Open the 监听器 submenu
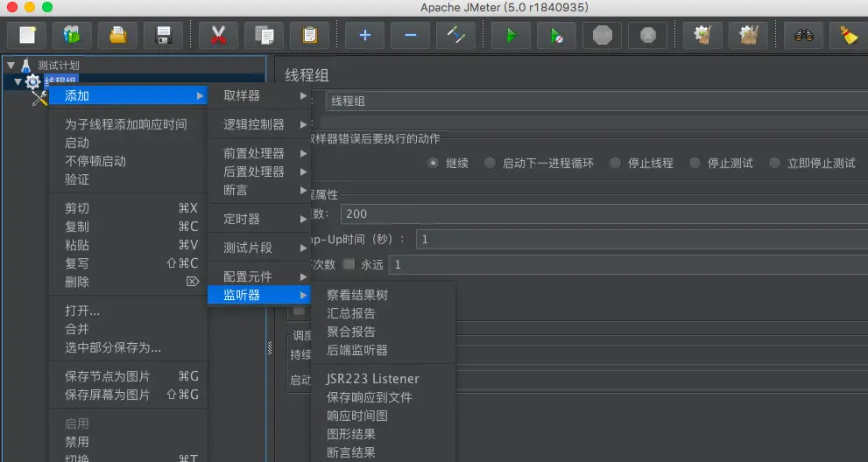 259,295
